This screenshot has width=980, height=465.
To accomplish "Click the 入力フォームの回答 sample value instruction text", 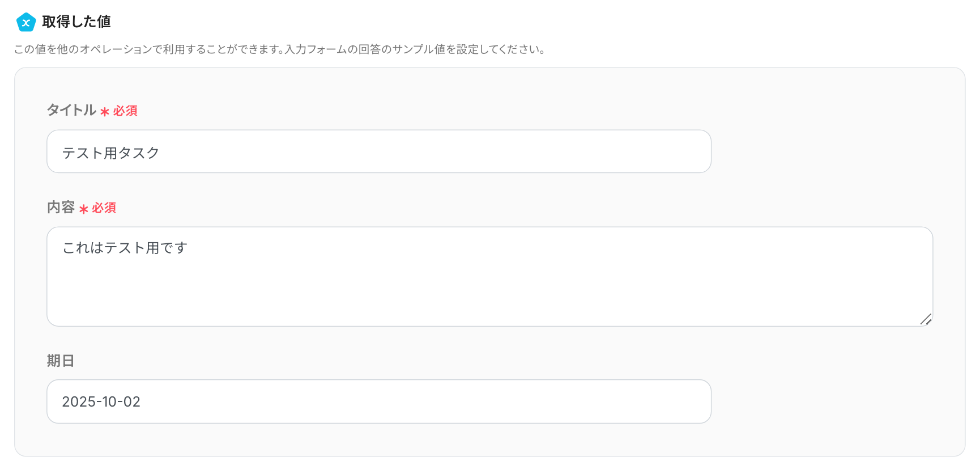I will tap(415, 49).
